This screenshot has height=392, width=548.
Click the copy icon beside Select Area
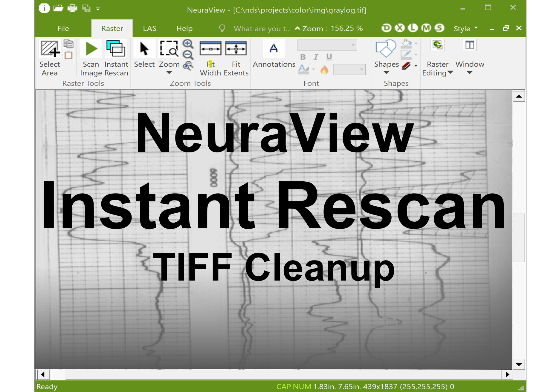click(x=68, y=44)
